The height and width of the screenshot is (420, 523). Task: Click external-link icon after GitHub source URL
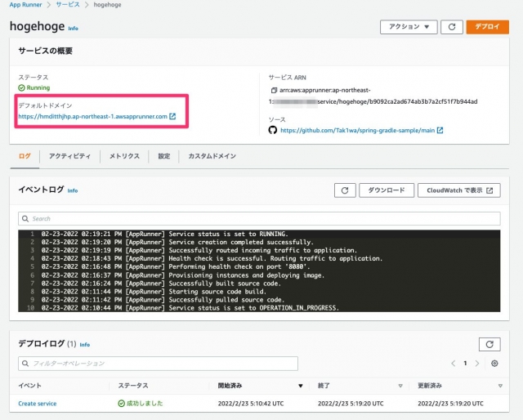point(440,130)
